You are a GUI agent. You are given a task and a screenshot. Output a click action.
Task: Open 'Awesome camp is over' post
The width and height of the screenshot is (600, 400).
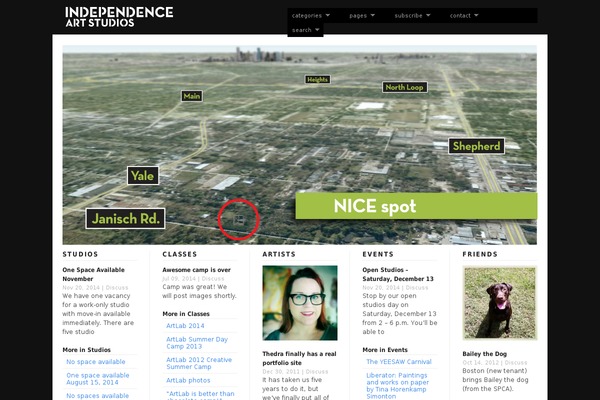(196, 270)
